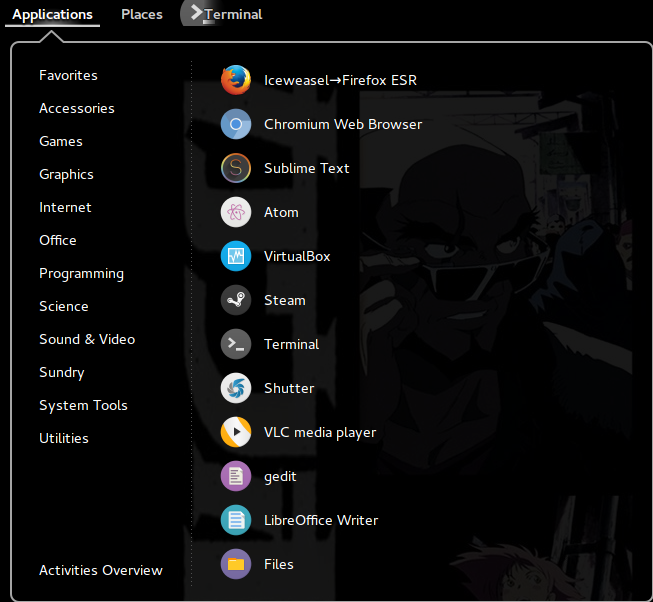This screenshot has width=653, height=602.
Task: Open LibreOffice Writer icon
Action: coord(236,520)
